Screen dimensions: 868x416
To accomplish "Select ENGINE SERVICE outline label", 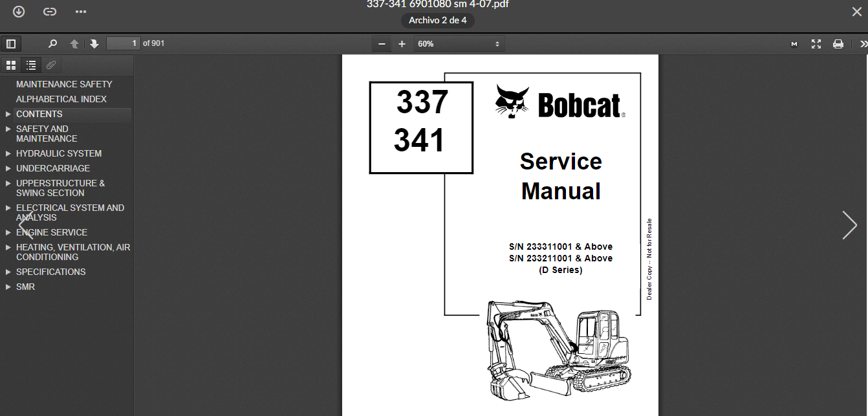I will pyautogui.click(x=52, y=232).
